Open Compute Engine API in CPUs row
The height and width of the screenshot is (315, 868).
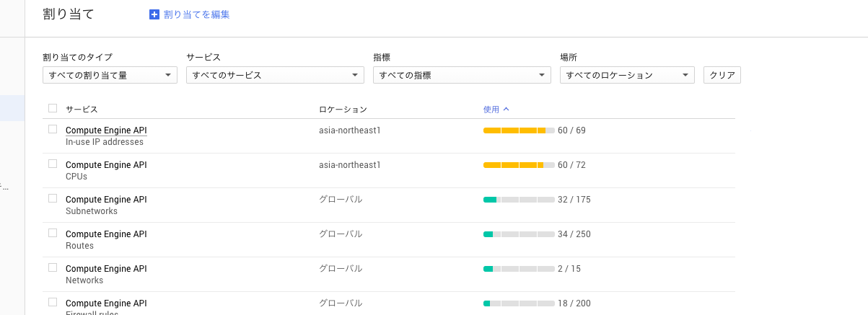(106, 165)
